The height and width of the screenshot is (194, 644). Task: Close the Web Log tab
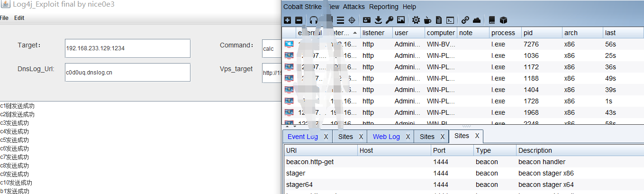tap(408, 137)
